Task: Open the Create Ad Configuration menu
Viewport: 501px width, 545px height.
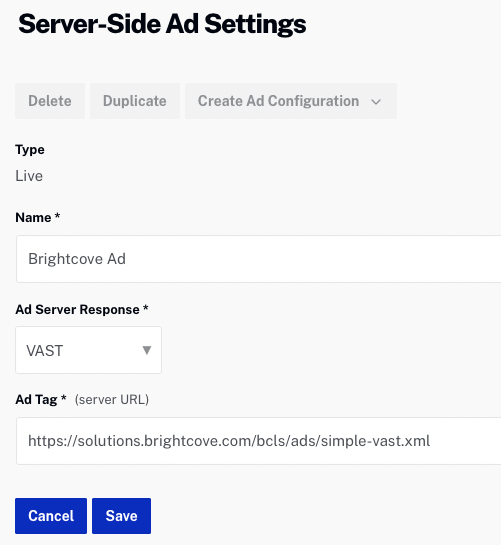Action: [x=291, y=101]
